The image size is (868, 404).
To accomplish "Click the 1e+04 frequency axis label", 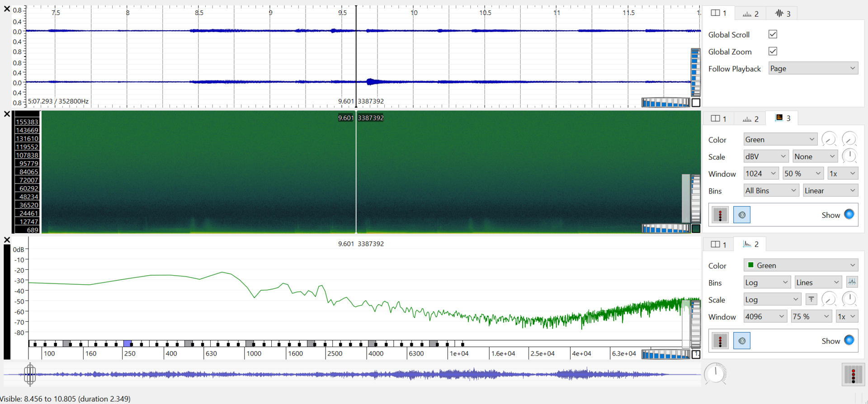I will [x=459, y=353].
